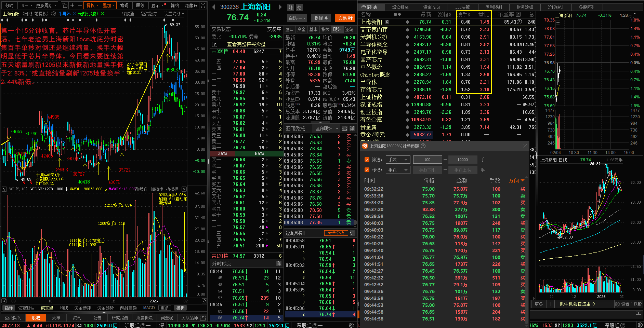Click 详 icon in 分时成交 header

click(279, 263)
